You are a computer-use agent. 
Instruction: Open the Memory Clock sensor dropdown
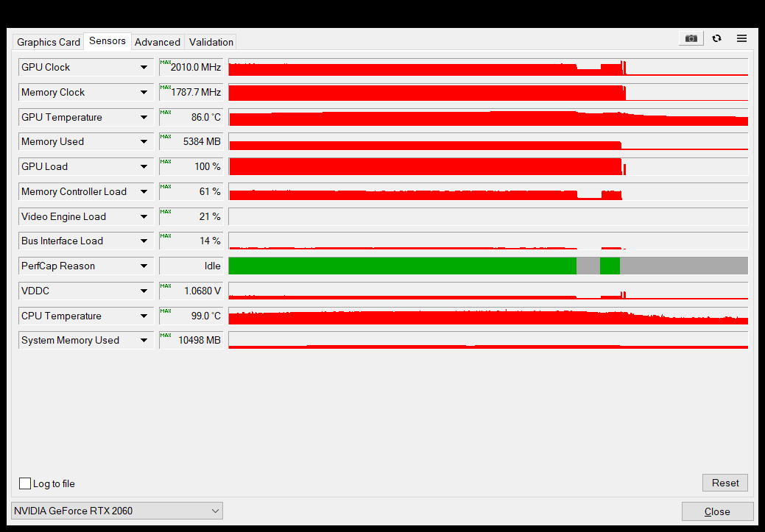pos(86,92)
